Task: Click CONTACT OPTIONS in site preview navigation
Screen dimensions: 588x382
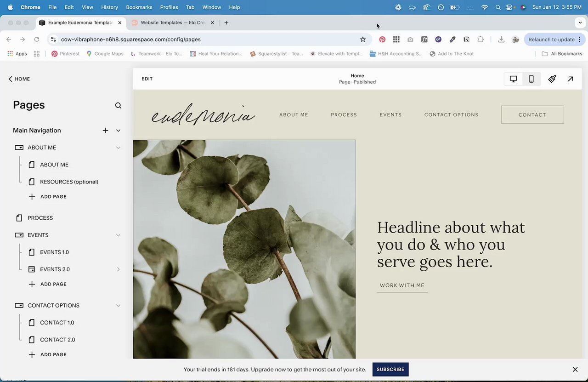Action: (451, 115)
